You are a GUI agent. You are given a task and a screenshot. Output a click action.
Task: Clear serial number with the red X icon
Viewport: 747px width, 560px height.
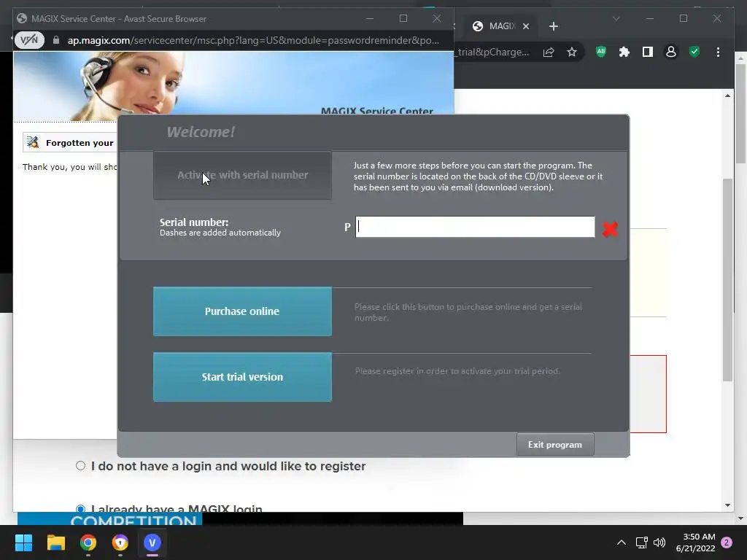610,229
